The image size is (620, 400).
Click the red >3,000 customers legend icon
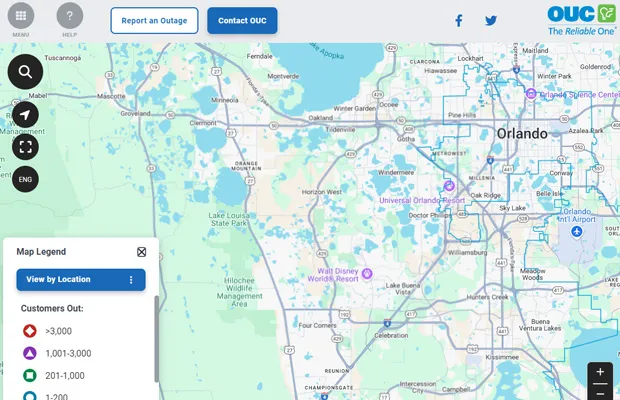click(30, 330)
